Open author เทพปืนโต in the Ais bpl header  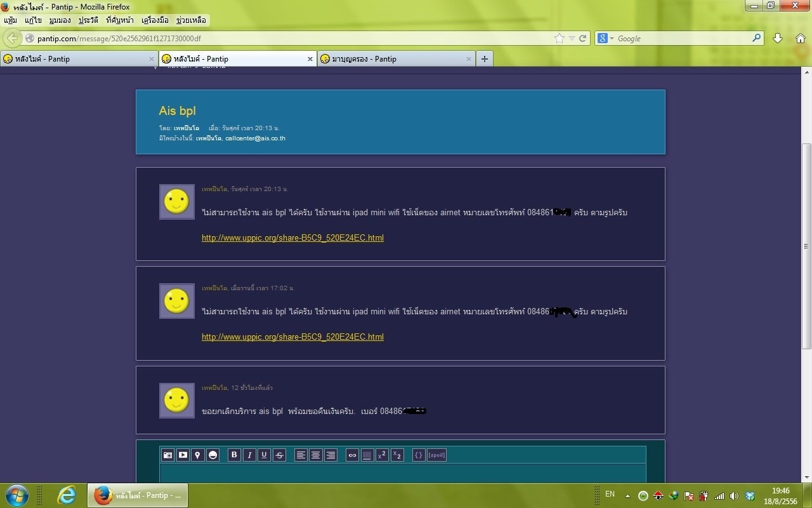[x=187, y=128]
